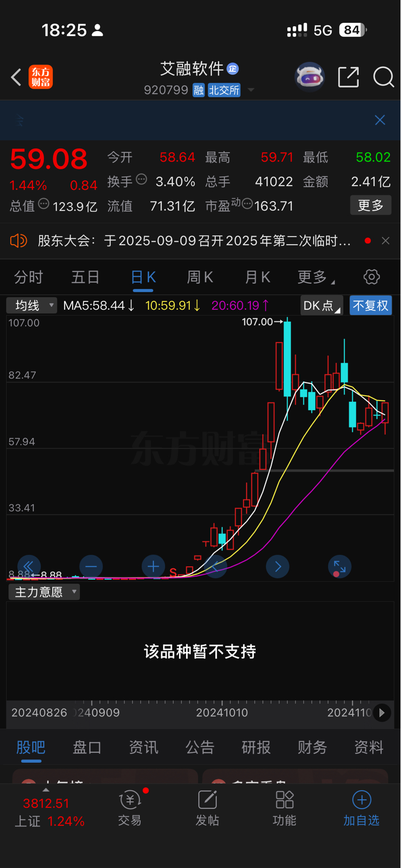
Task: Tap the 107.00 high marker on chart
Action: [262, 322]
